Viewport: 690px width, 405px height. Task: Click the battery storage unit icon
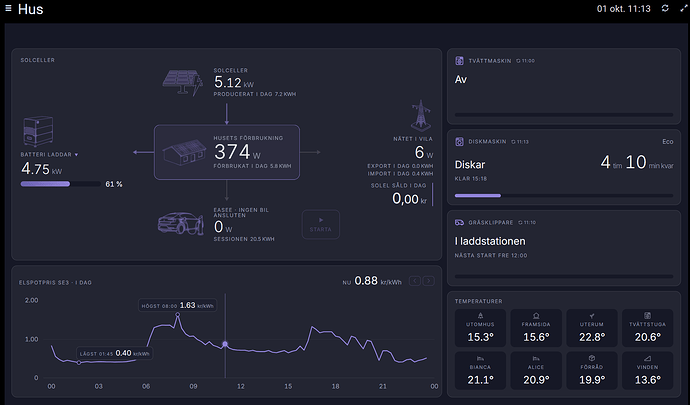tap(38, 131)
